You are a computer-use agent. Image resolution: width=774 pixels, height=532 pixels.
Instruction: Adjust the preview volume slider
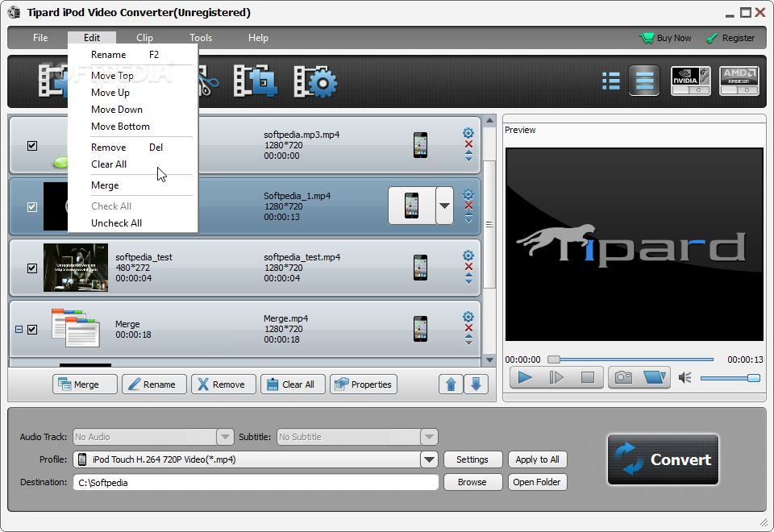tap(730, 378)
